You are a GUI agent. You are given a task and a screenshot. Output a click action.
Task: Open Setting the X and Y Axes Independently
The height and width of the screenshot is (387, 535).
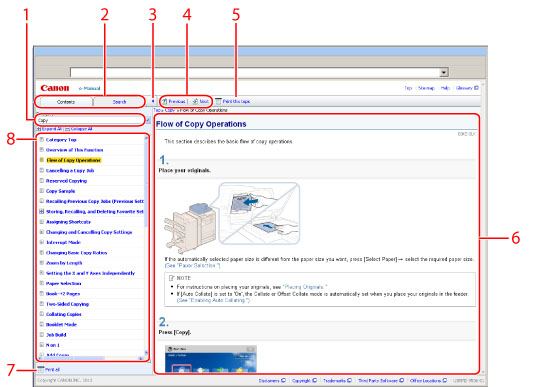pos(90,273)
